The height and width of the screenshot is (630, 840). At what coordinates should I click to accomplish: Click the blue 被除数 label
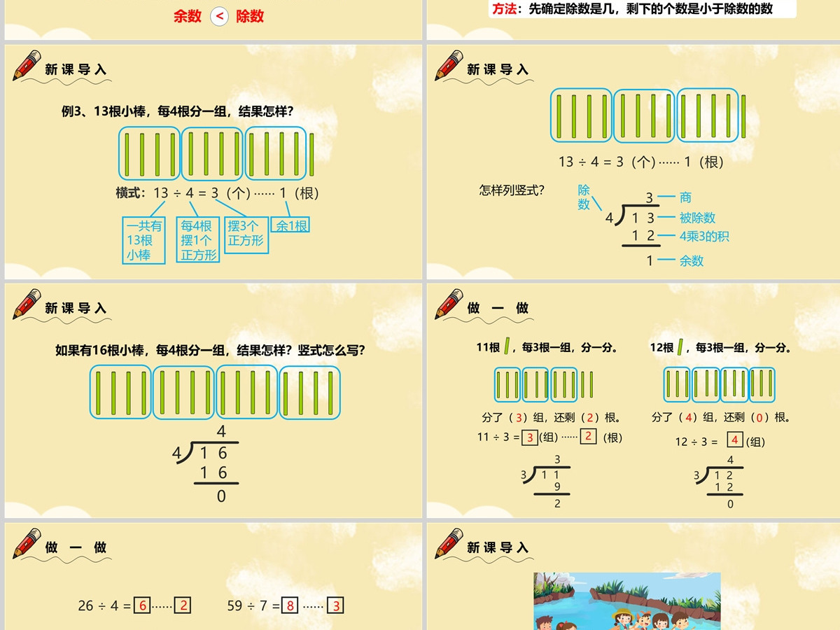click(x=697, y=218)
